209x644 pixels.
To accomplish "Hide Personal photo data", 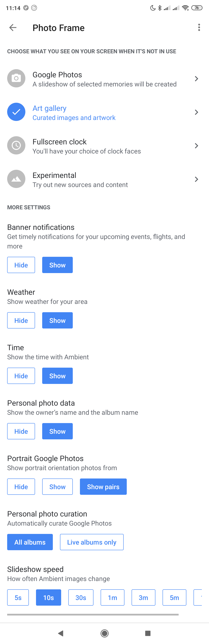I will (21, 431).
